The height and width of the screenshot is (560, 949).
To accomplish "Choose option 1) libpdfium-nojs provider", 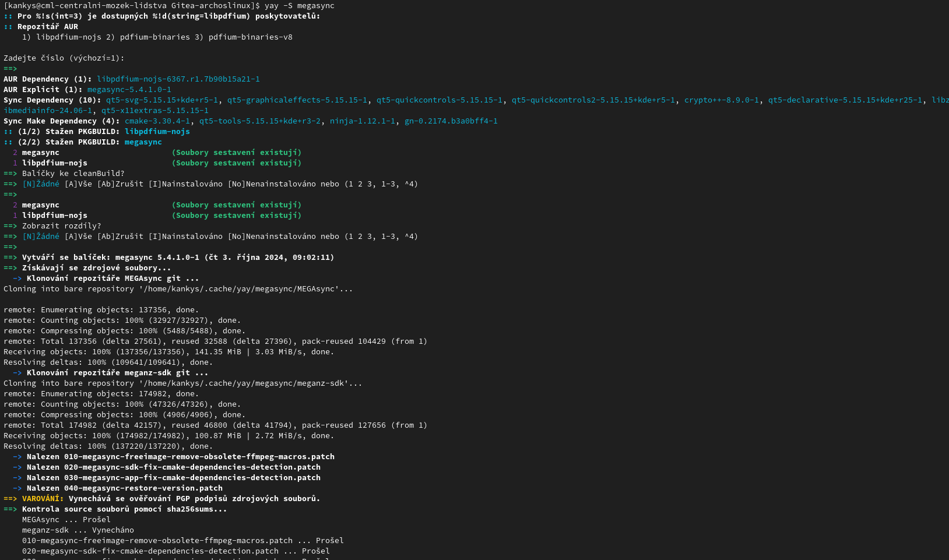I will tap(62, 37).
